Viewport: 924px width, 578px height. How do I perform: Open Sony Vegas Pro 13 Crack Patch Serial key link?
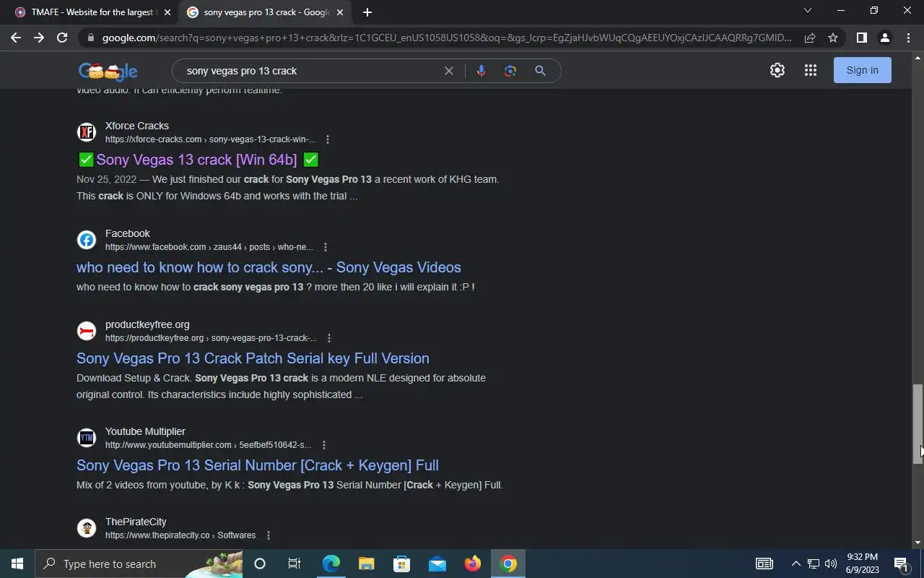253,358
